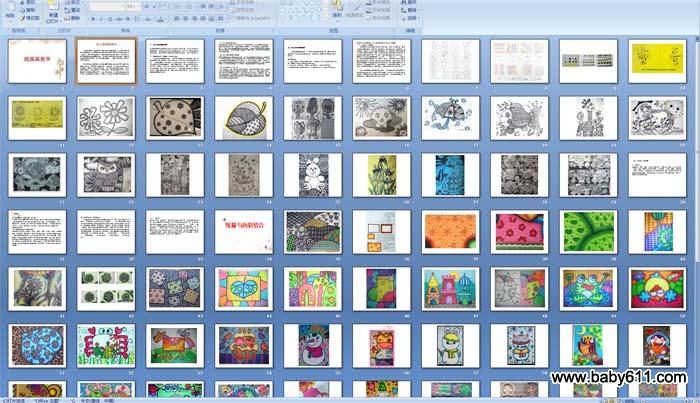Image resolution: width=700 pixels, height=403 pixels.
Task: Open the Font group dialog launcher
Action: (x=168, y=30)
